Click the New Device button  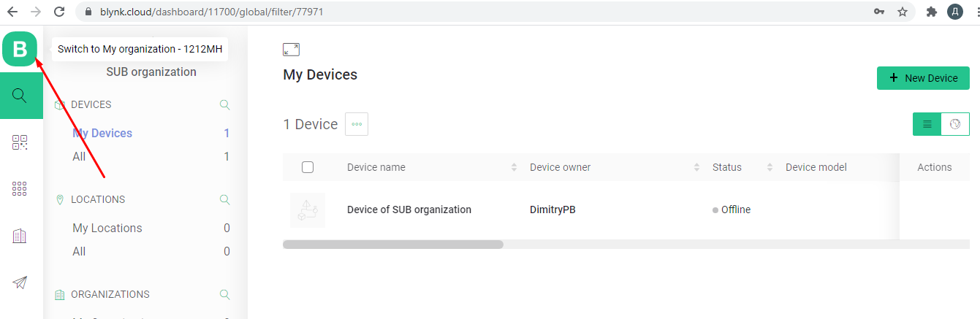pyautogui.click(x=923, y=78)
